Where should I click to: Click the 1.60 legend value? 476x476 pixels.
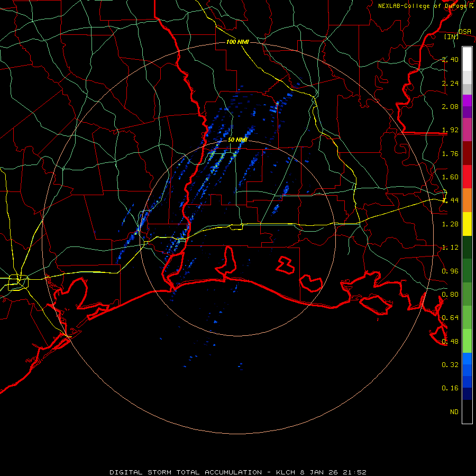tap(450, 177)
